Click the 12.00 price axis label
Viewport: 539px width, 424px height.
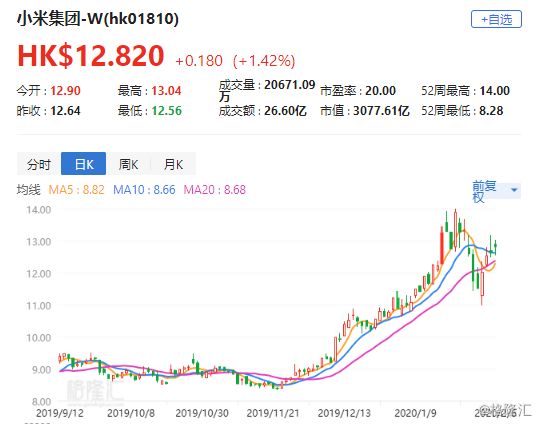point(39,274)
